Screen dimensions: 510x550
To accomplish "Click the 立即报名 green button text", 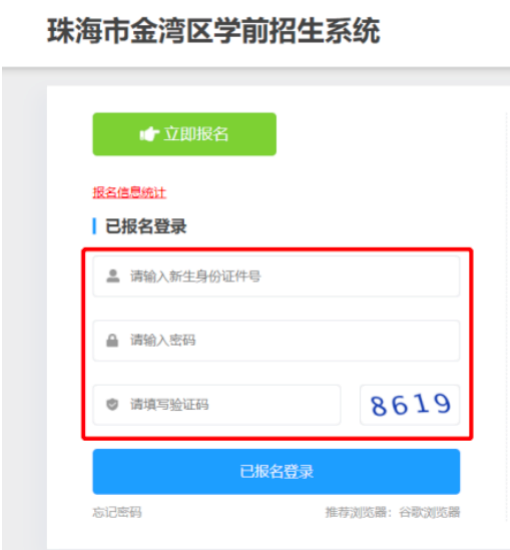I will [196, 134].
